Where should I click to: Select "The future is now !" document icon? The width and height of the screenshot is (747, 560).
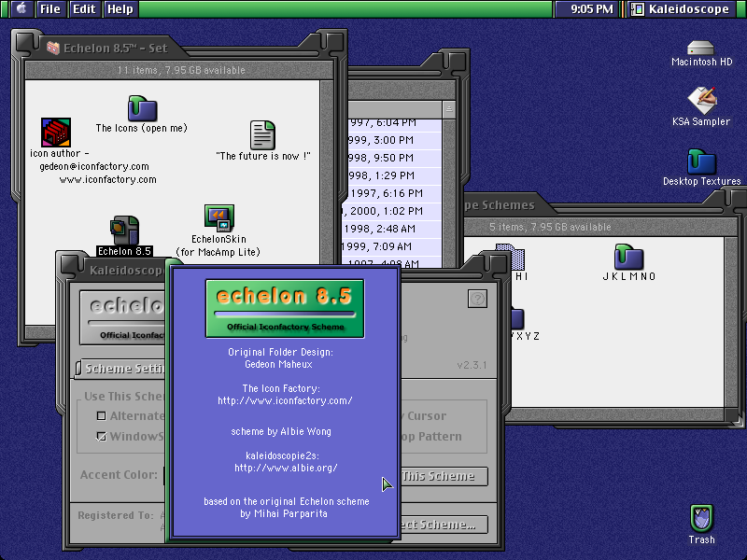262,134
